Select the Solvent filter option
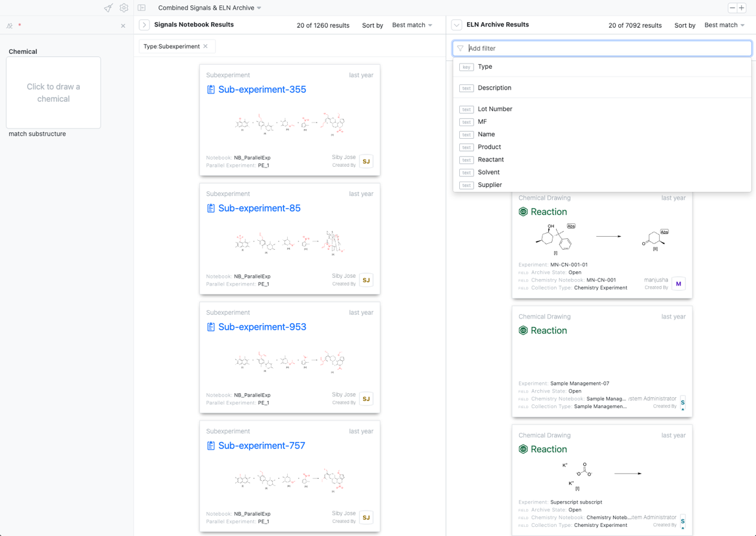756x536 pixels. click(601, 172)
